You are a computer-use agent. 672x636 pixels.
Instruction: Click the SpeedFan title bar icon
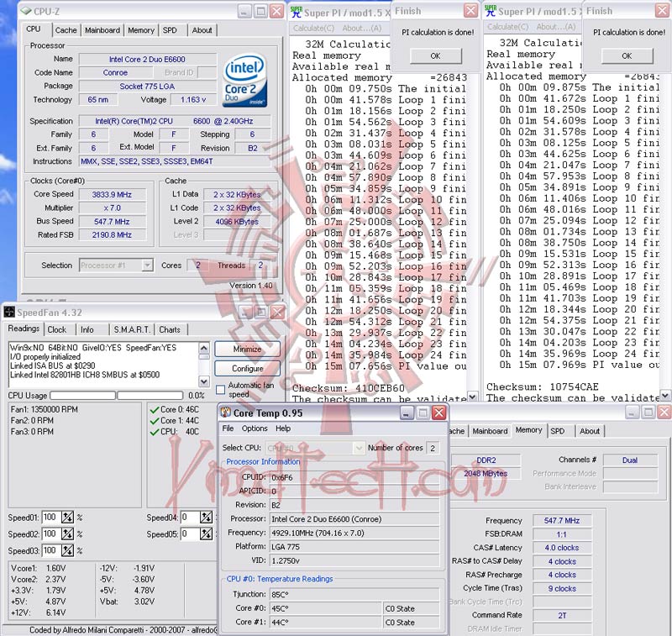click(x=9, y=312)
